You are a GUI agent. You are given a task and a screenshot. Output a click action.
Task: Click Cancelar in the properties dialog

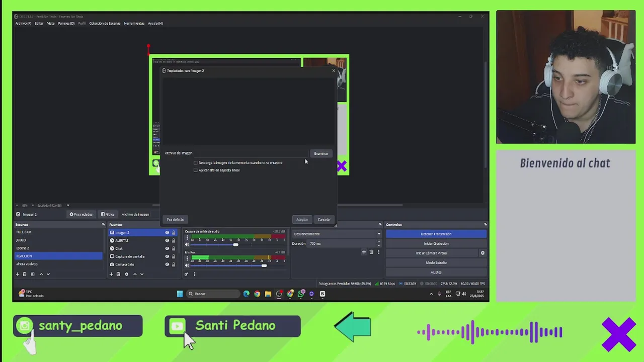coord(324,219)
